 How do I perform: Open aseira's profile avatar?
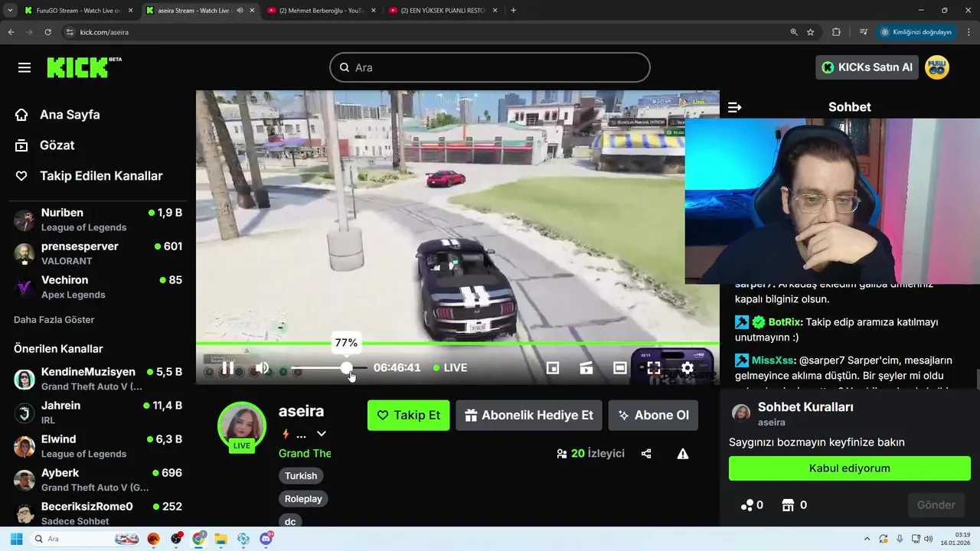pyautogui.click(x=242, y=424)
